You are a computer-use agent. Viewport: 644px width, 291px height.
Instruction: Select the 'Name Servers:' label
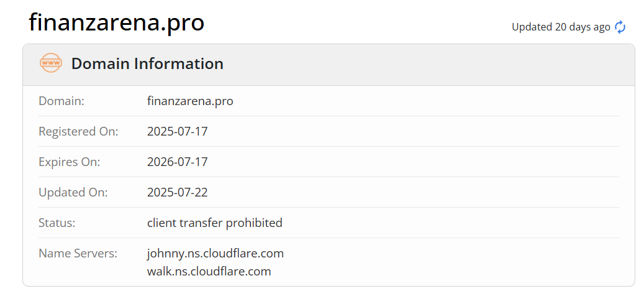coord(78,253)
